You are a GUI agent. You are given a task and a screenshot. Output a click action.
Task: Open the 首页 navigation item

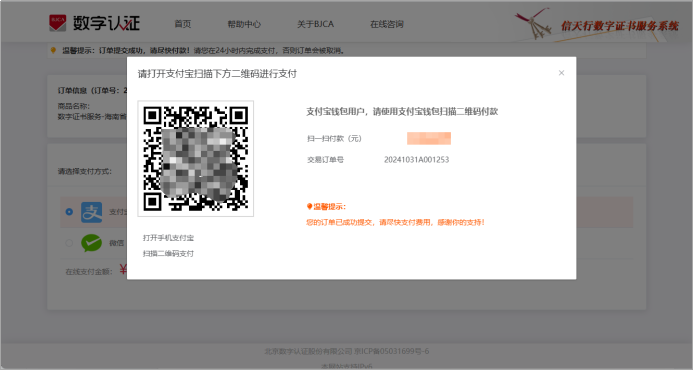click(x=183, y=24)
